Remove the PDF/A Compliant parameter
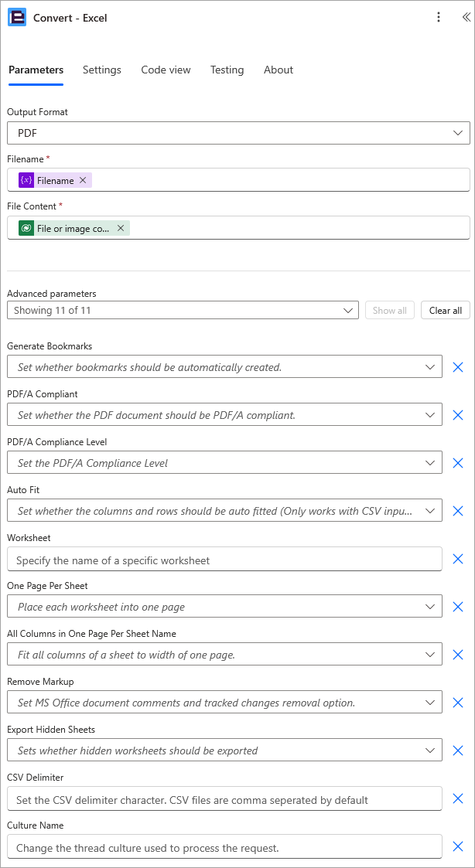 pos(458,415)
